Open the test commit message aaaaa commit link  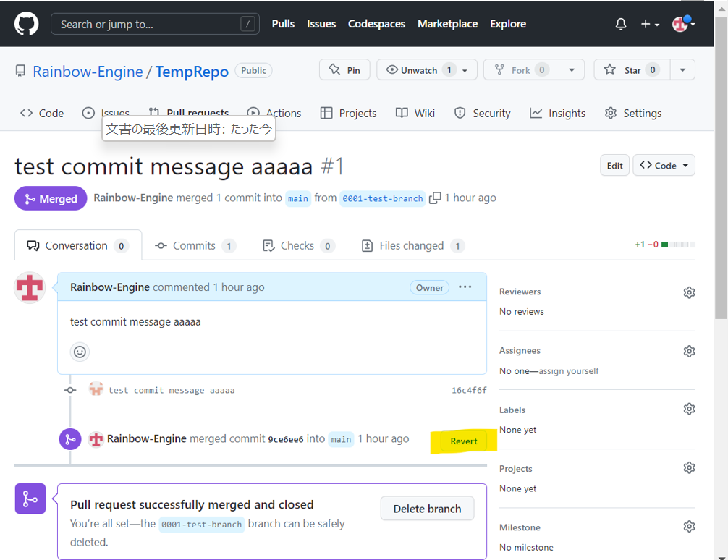click(172, 390)
